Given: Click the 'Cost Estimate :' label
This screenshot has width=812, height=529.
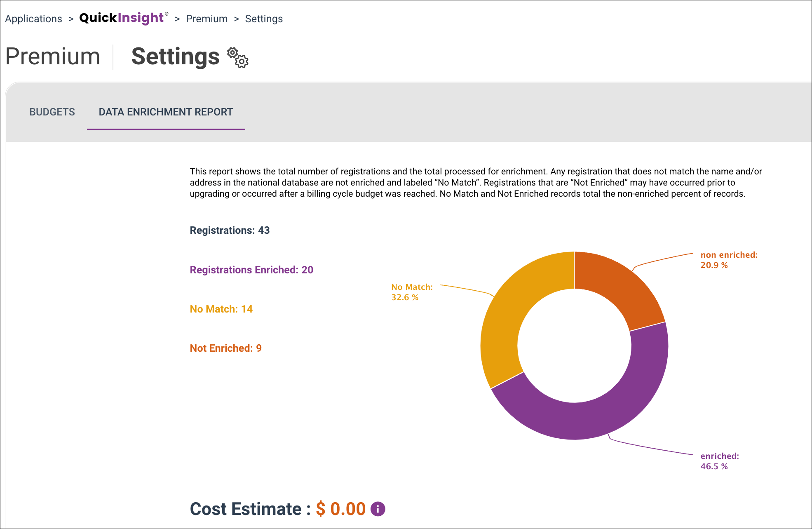Looking at the screenshot, I should (x=250, y=509).
